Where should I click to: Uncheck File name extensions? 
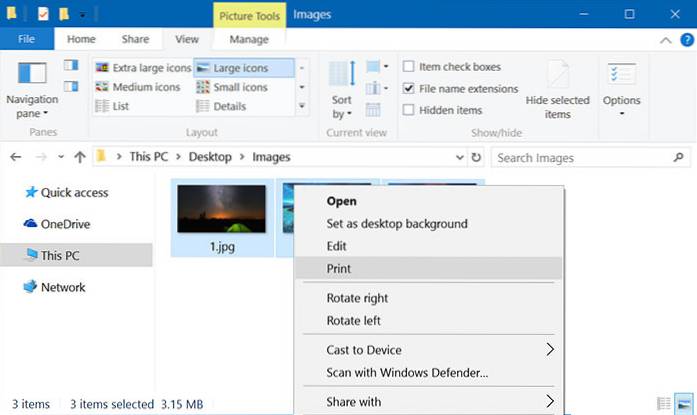pos(409,88)
